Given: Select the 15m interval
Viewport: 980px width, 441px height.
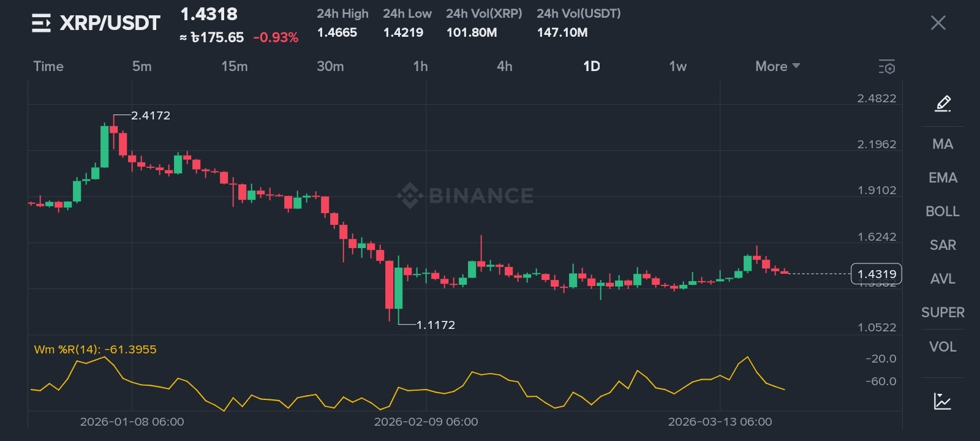Looking at the screenshot, I should coord(235,66).
